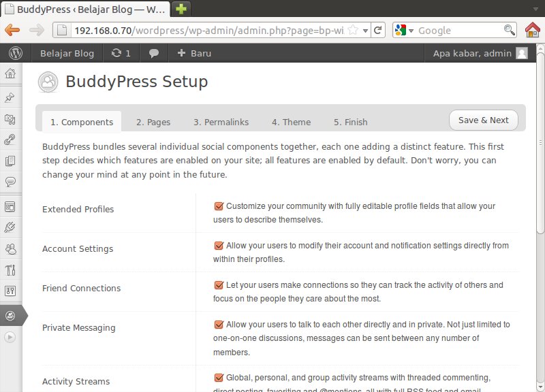Open the Apa kabar, admin menu
Image resolution: width=545 pixels, height=392 pixels.
tap(480, 53)
